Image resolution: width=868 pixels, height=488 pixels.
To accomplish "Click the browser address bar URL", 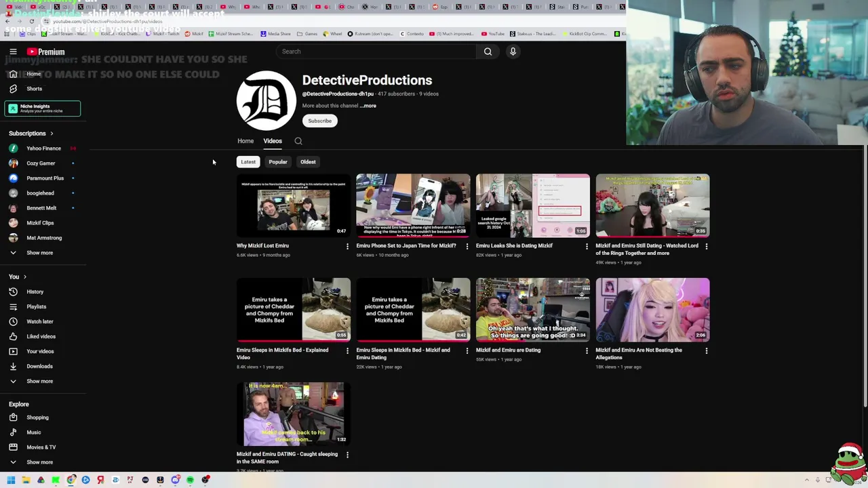I will point(107,21).
